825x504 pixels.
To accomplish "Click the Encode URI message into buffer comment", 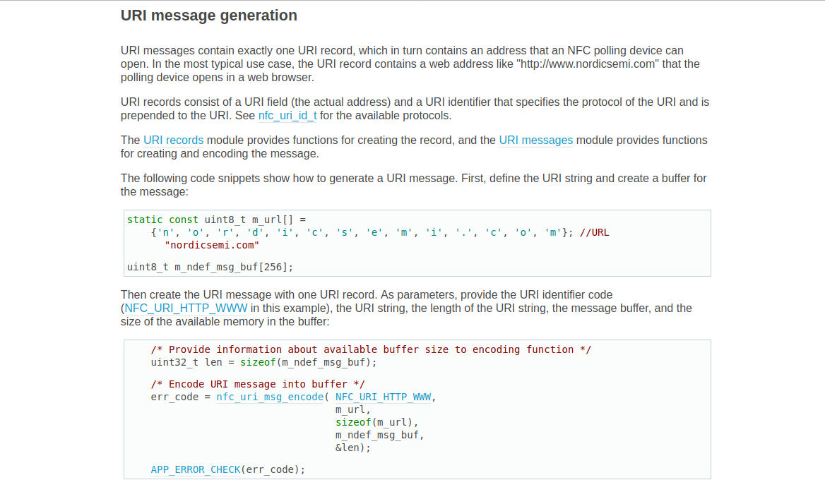I will coord(258,384).
